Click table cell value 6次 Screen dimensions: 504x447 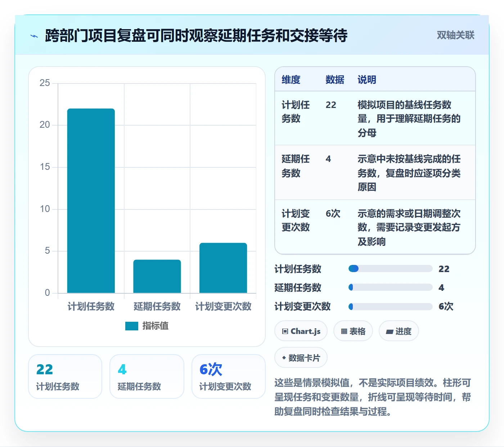[333, 213]
